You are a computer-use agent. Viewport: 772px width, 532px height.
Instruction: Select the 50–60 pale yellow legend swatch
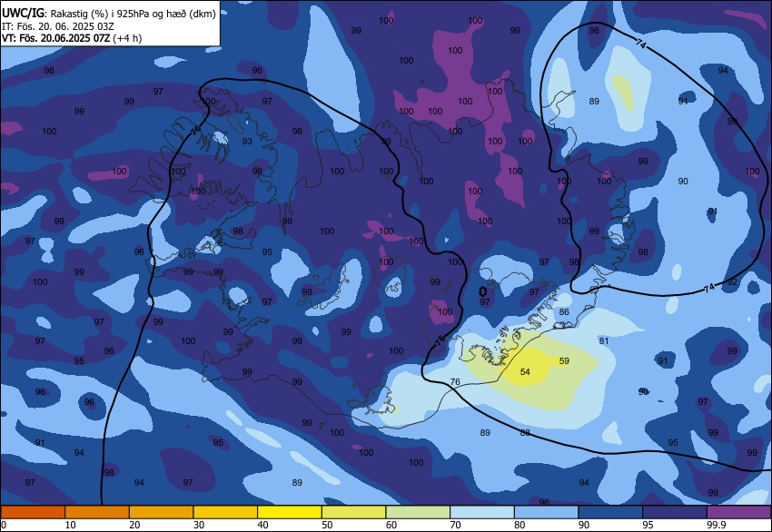pyautogui.click(x=354, y=512)
